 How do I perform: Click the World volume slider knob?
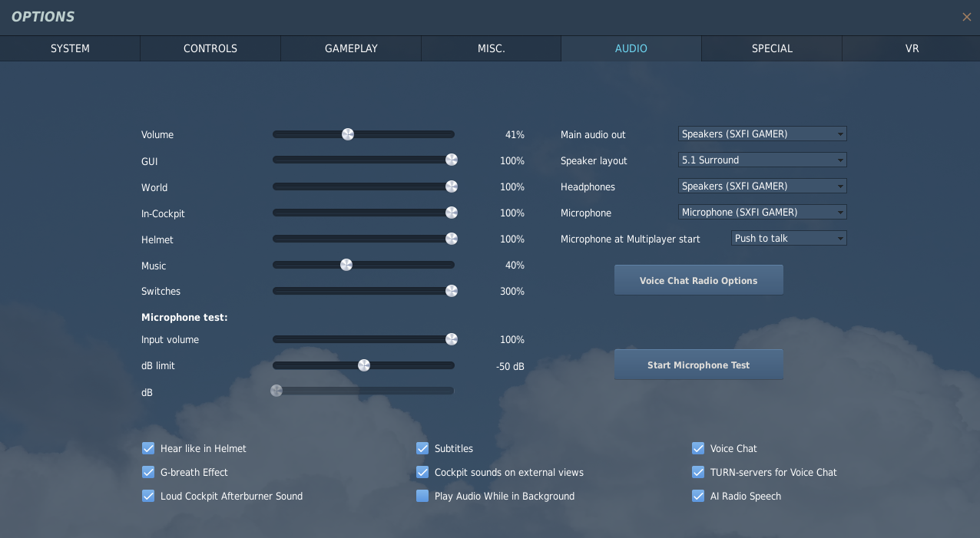452,186
